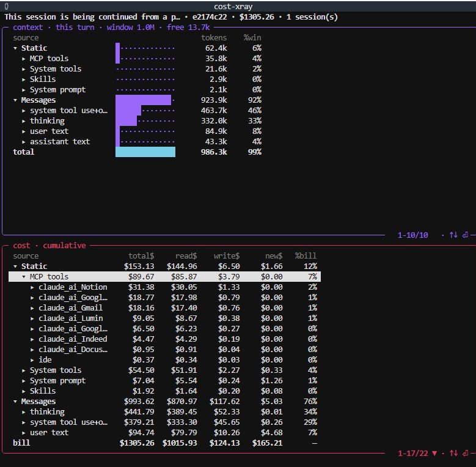Click '1 session(s)' text in header
Image resolution: width=476 pixels, height=467 pixels.
312,17
